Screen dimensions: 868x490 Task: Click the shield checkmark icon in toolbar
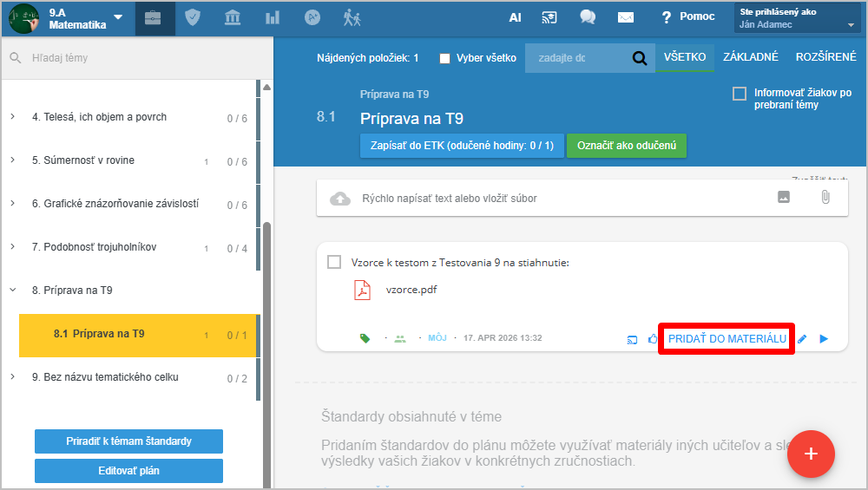pyautogui.click(x=193, y=18)
